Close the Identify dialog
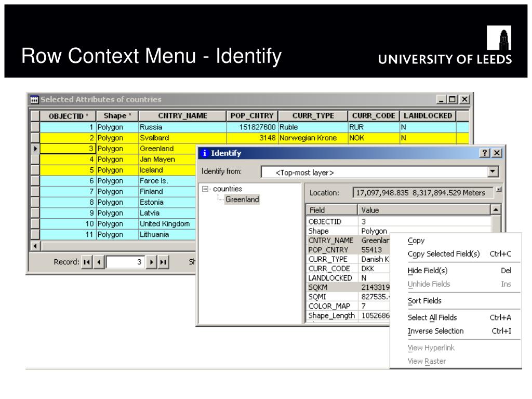 (497, 153)
